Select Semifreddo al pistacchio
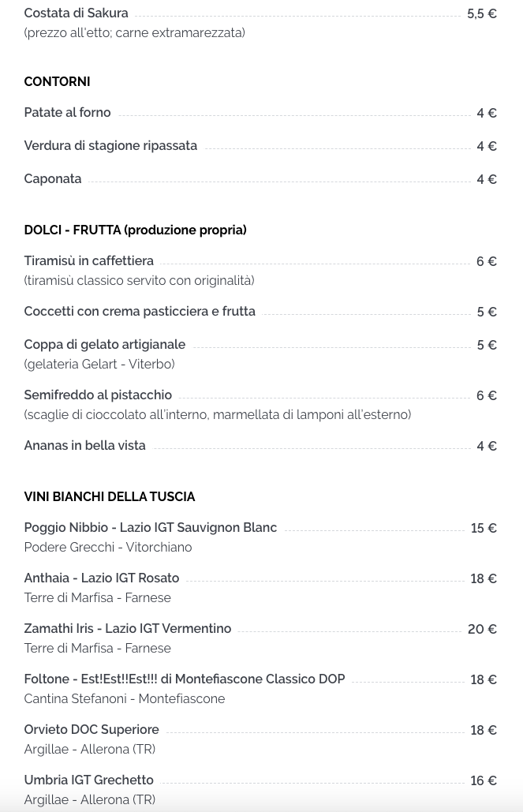 point(98,395)
